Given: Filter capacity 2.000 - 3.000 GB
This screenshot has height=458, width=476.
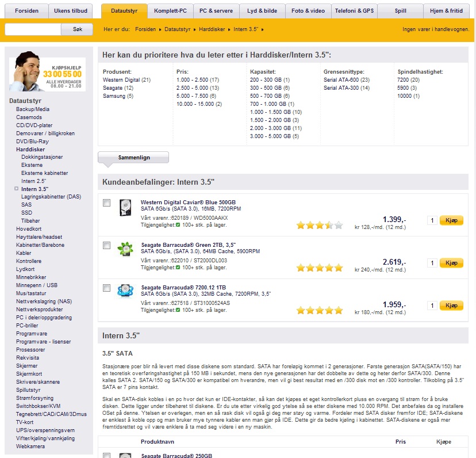Looking at the screenshot, I should coord(275,128).
